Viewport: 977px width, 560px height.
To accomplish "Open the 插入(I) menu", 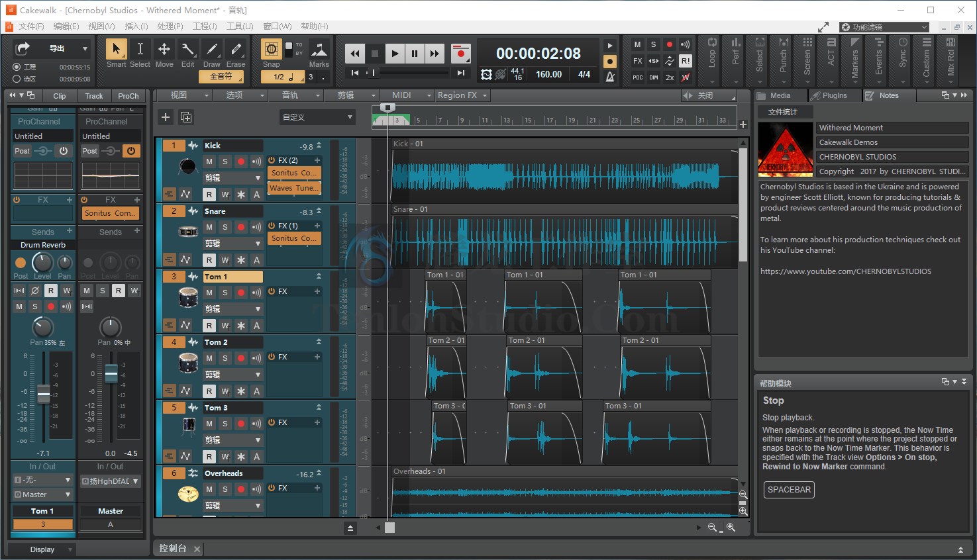I will click(x=136, y=26).
